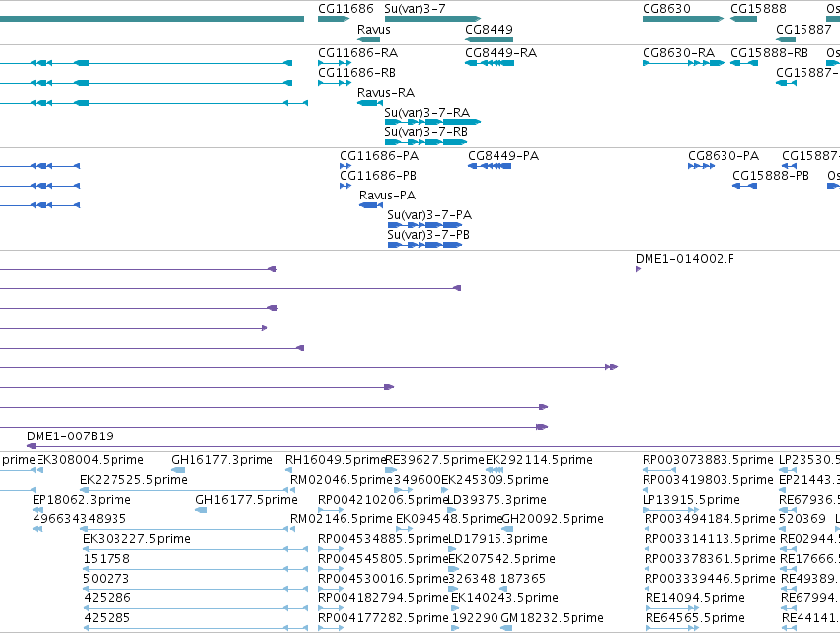Click the CG8449-RA transcript label
Screen dimensions: 840x633
click(500, 53)
